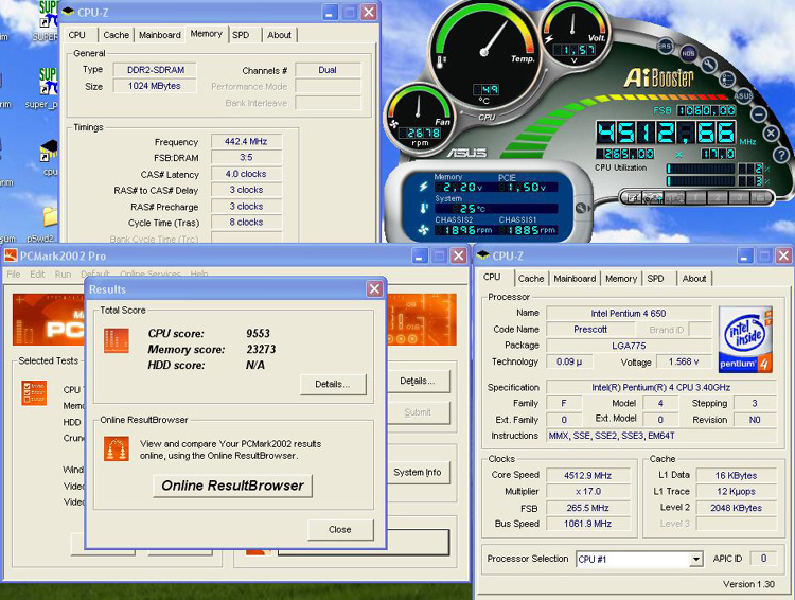Click upper CPU Utilization bar showing 2%
The height and width of the screenshot is (600, 795).
coord(701,168)
